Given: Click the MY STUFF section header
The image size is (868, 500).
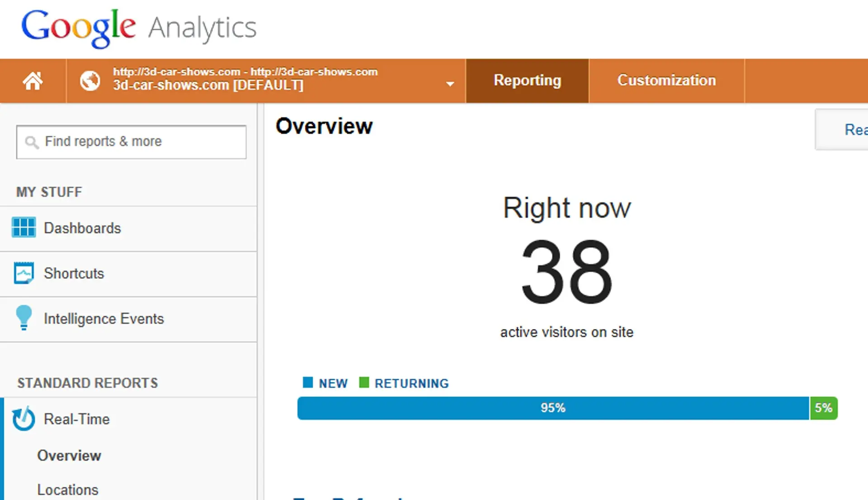Looking at the screenshot, I should click(49, 192).
